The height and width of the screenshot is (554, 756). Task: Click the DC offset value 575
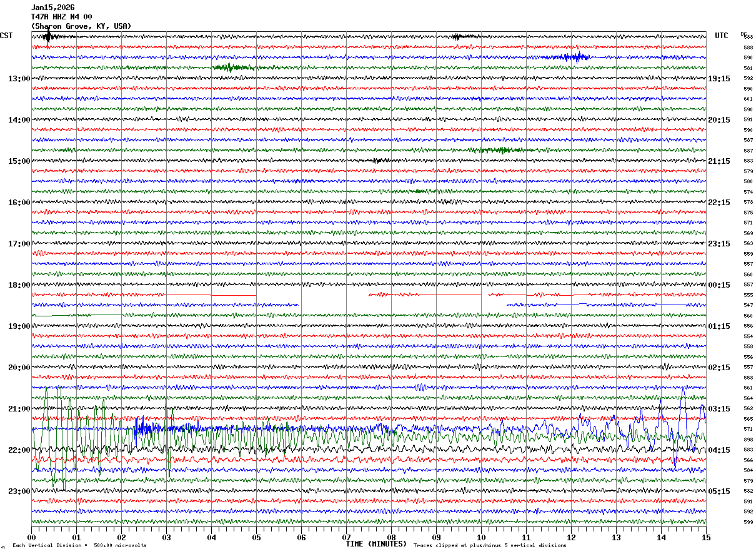(x=748, y=213)
